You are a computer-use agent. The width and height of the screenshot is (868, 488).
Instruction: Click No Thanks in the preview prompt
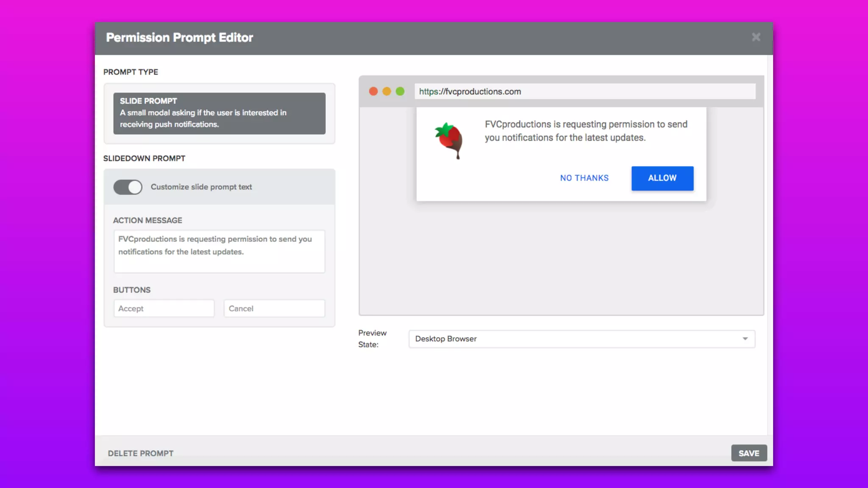point(584,178)
